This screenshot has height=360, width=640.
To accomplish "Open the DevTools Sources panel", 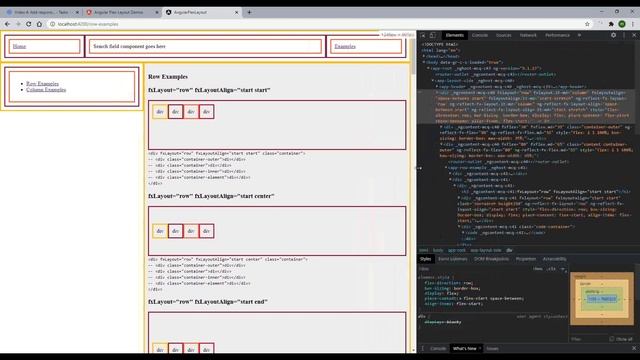I will click(503, 36).
